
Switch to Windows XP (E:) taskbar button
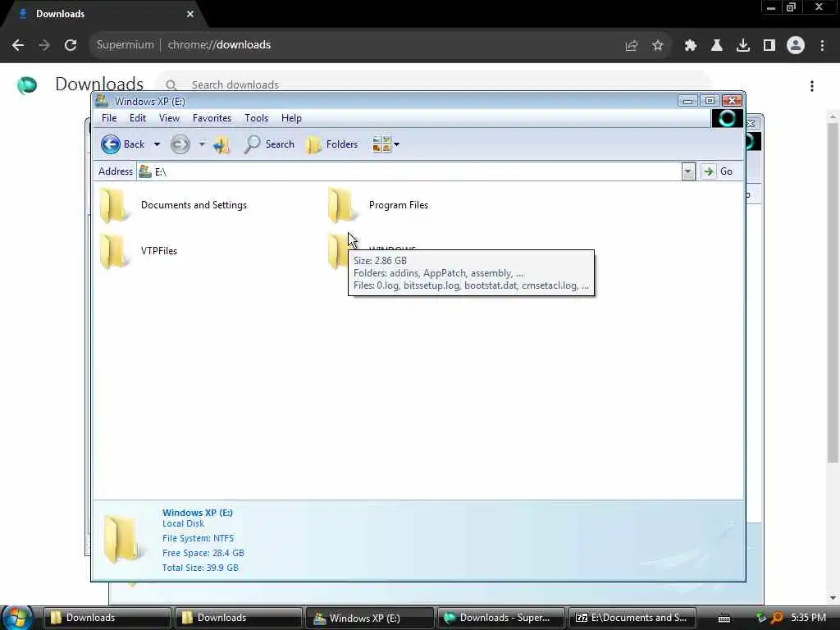(x=369, y=618)
